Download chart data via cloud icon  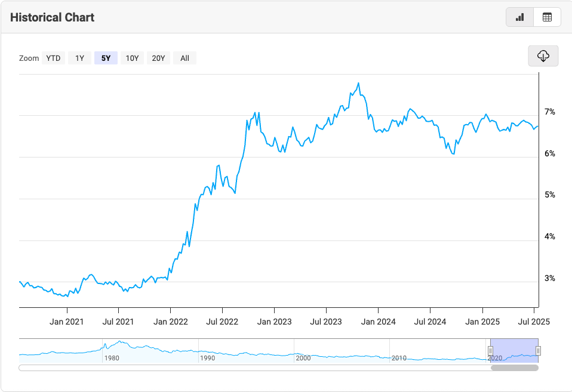pyautogui.click(x=543, y=56)
